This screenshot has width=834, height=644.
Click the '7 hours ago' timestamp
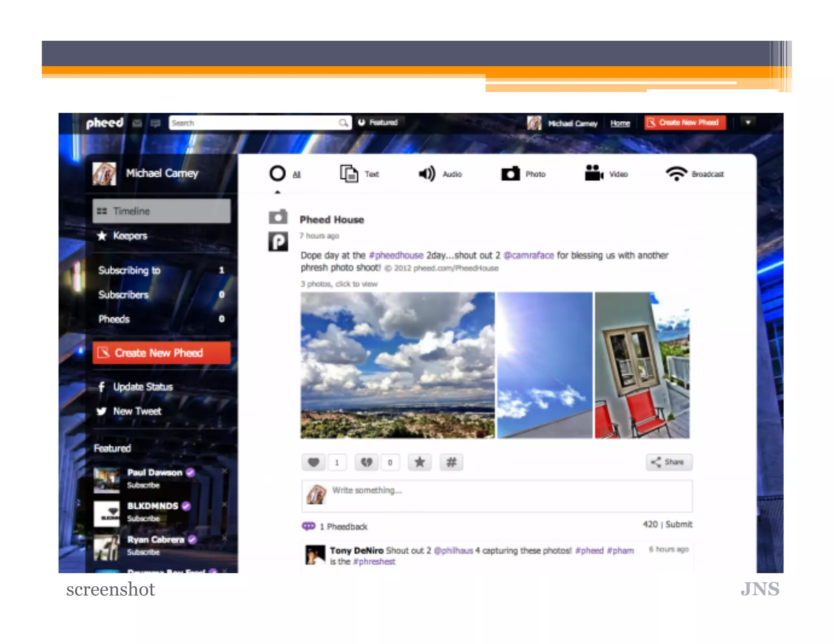(x=319, y=236)
